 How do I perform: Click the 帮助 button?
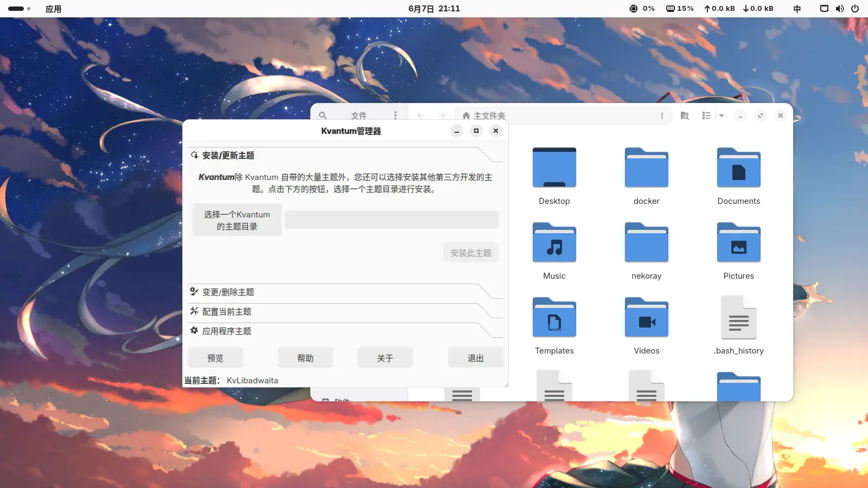coord(305,358)
